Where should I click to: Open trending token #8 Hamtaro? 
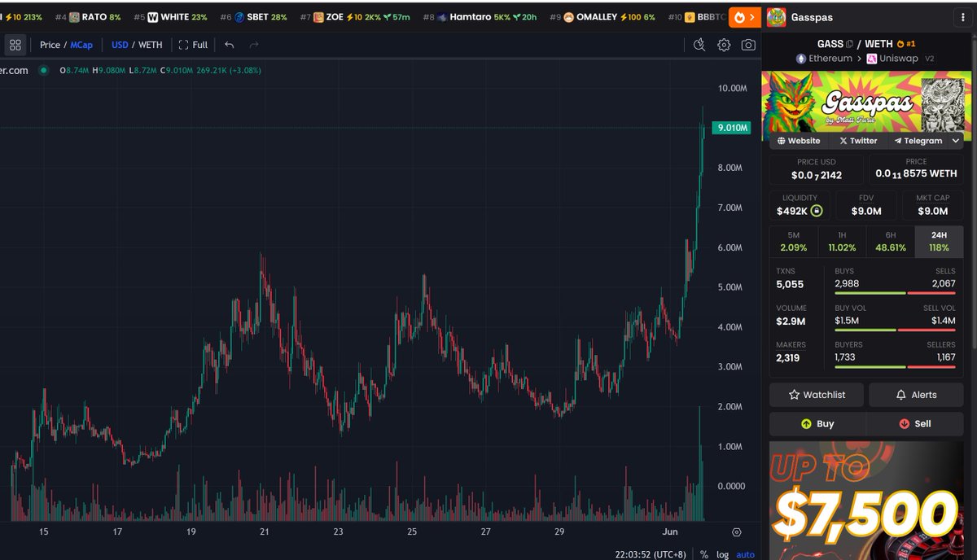pyautogui.click(x=480, y=16)
